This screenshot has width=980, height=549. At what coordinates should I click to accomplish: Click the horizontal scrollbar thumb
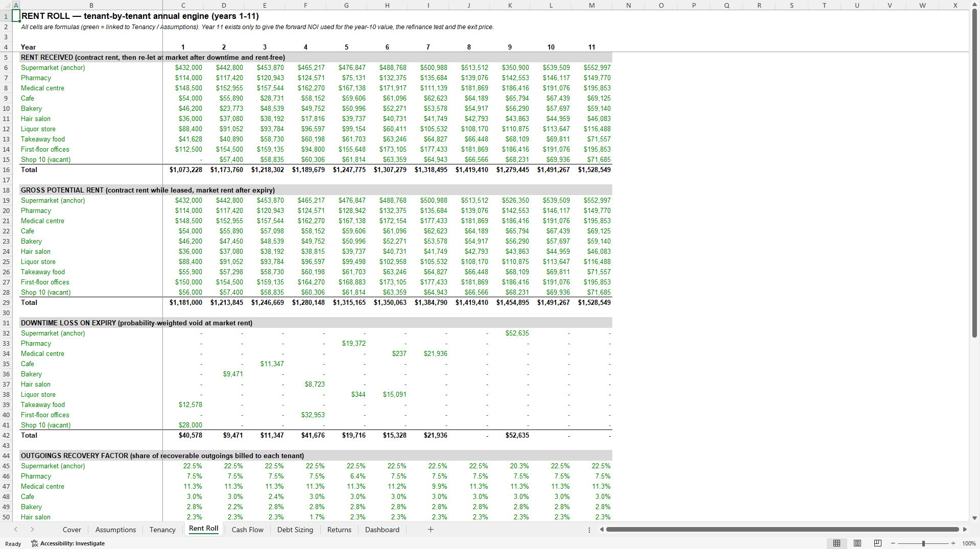pyautogui.click(x=782, y=530)
